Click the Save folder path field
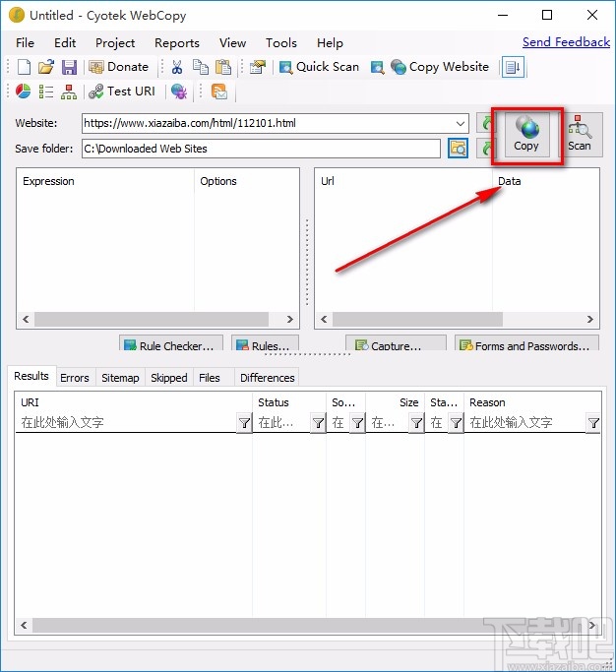The image size is (616, 672). pos(261,149)
